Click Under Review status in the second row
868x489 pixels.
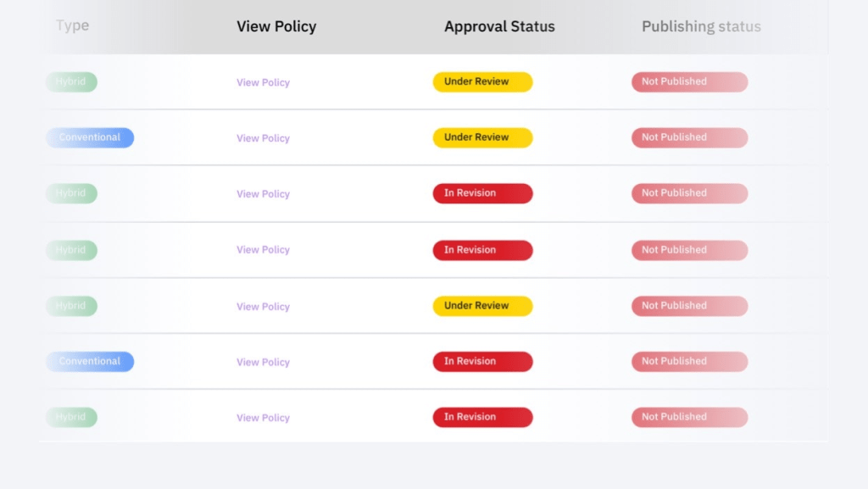tap(482, 137)
